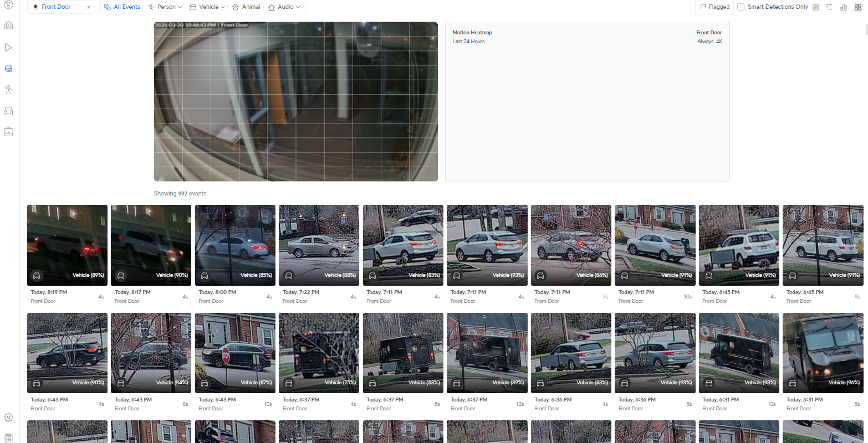Click the person figure icon in the filter bar

click(x=151, y=7)
